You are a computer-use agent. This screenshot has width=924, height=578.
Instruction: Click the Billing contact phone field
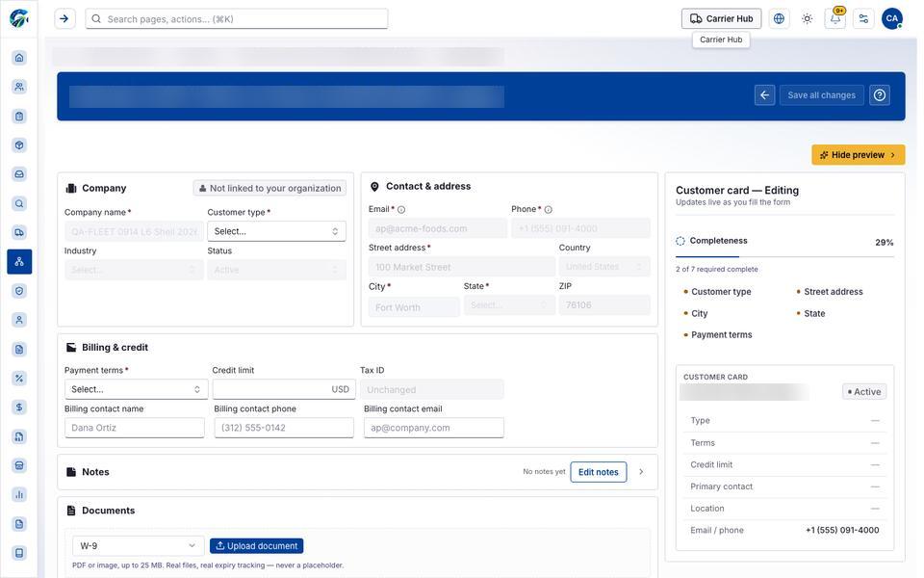click(x=284, y=428)
